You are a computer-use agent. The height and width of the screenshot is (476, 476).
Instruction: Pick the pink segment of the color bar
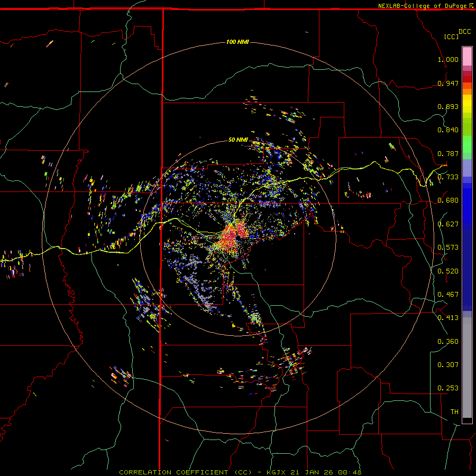pos(467,57)
